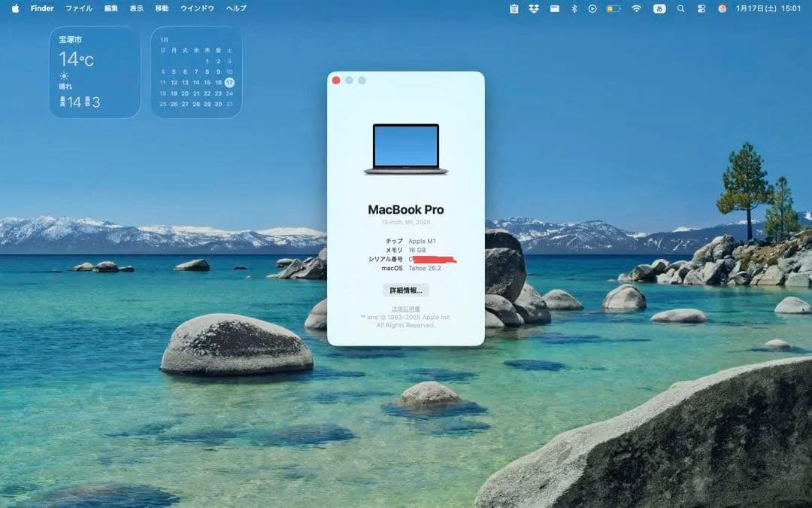This screenshot has height=508, width=812.
Task: Click the Bluetooth status icon
Action: 574,8
